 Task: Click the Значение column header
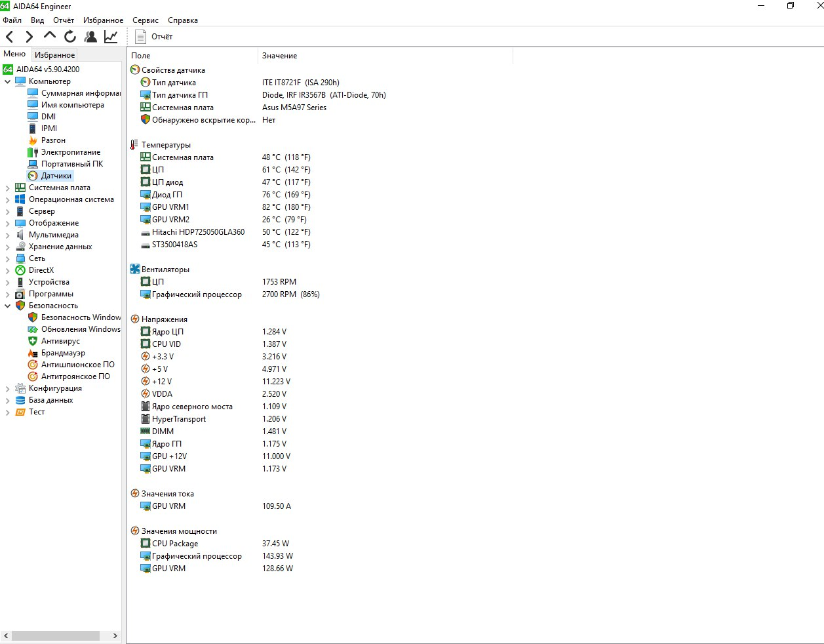point(385,56)
